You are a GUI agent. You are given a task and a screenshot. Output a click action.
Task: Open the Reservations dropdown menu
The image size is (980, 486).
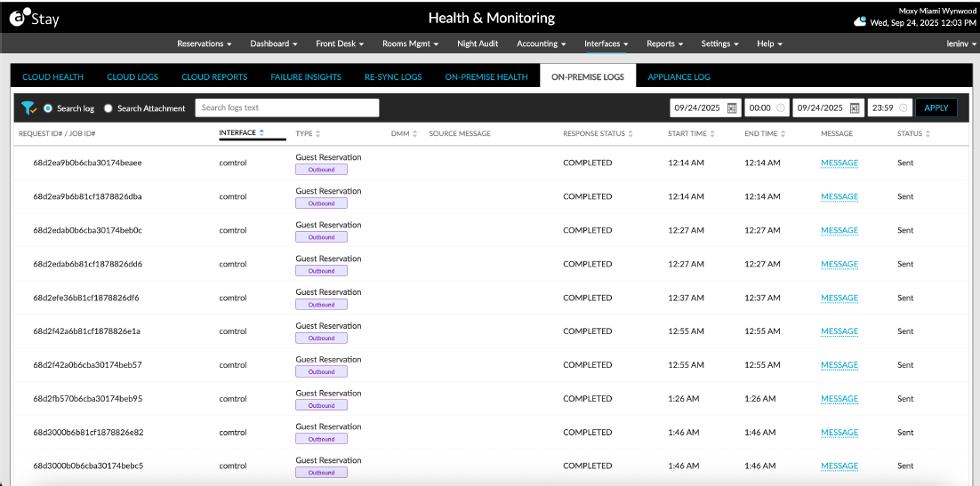(x=205, y=44)
